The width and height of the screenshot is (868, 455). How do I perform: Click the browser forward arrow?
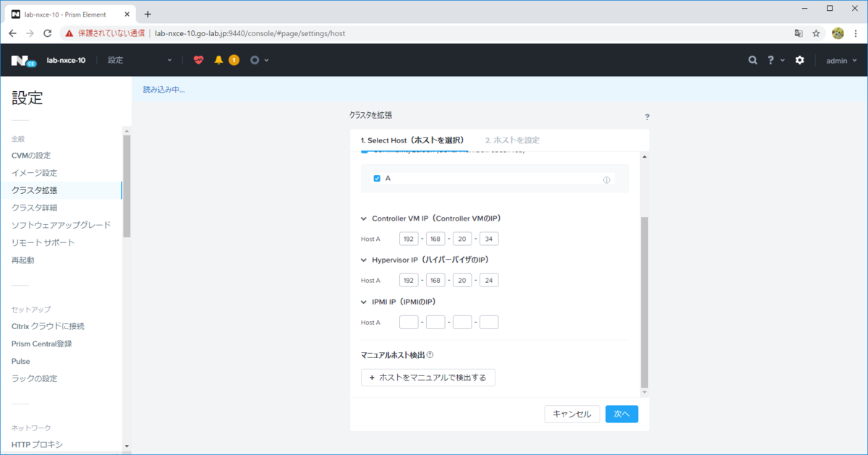pyautogui.click(x=30, y=33)
